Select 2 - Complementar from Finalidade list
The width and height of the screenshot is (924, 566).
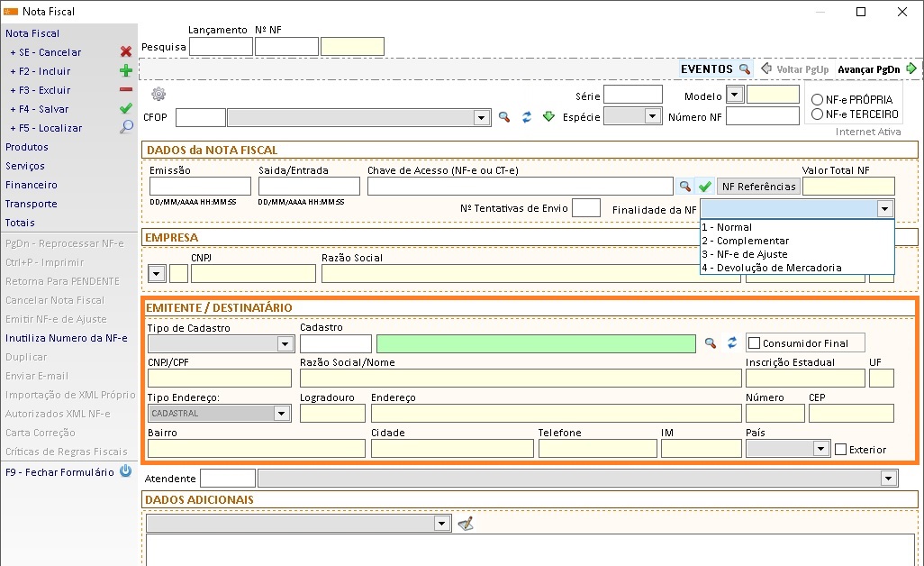pyautogui.click(x=745, y=241)
